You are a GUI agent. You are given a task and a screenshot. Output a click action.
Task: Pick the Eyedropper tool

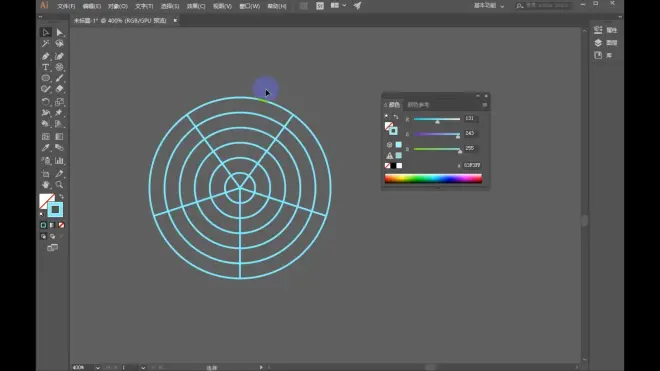[x=45, y=148]
